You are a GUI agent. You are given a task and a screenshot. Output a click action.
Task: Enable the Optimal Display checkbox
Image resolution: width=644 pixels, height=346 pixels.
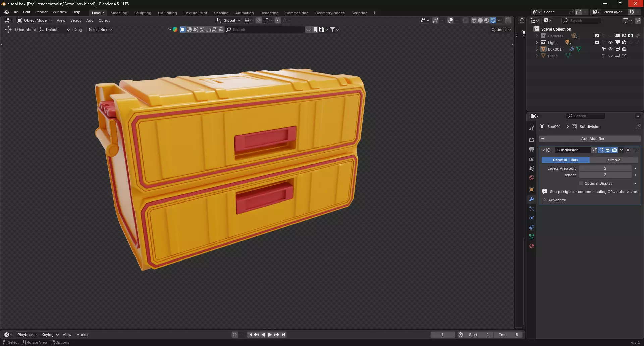click(581, 183)
